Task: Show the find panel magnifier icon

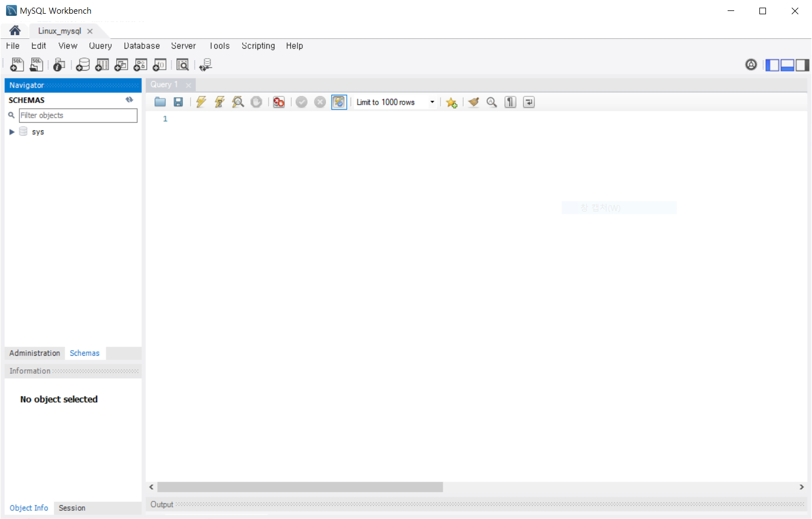Action: 492,102
